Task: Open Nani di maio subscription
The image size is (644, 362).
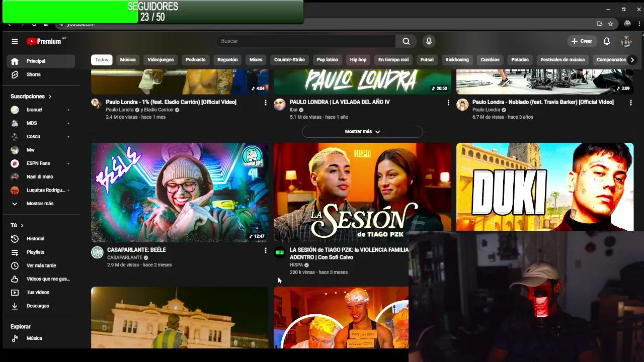Action: coord(41,176)
